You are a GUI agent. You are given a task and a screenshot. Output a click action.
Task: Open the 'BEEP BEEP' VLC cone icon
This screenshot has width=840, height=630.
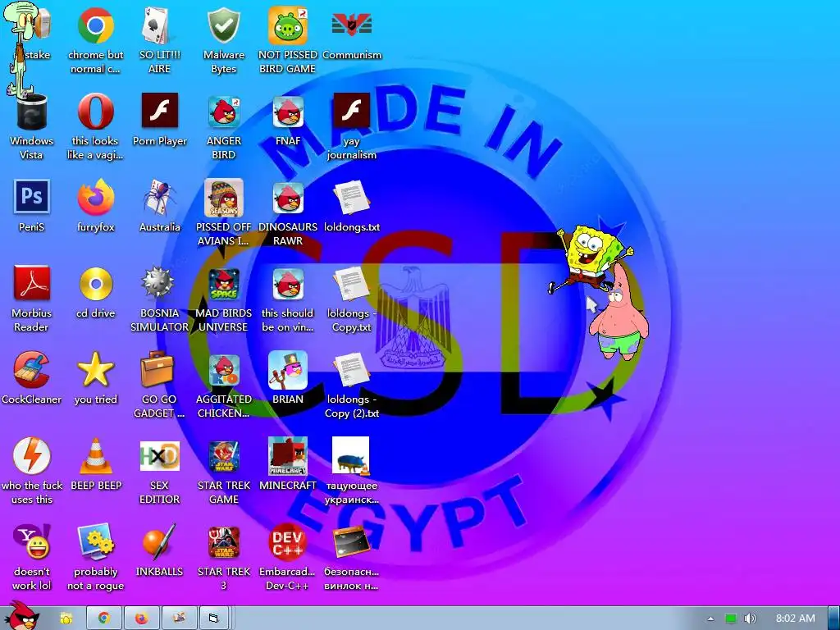coord(96,456)
